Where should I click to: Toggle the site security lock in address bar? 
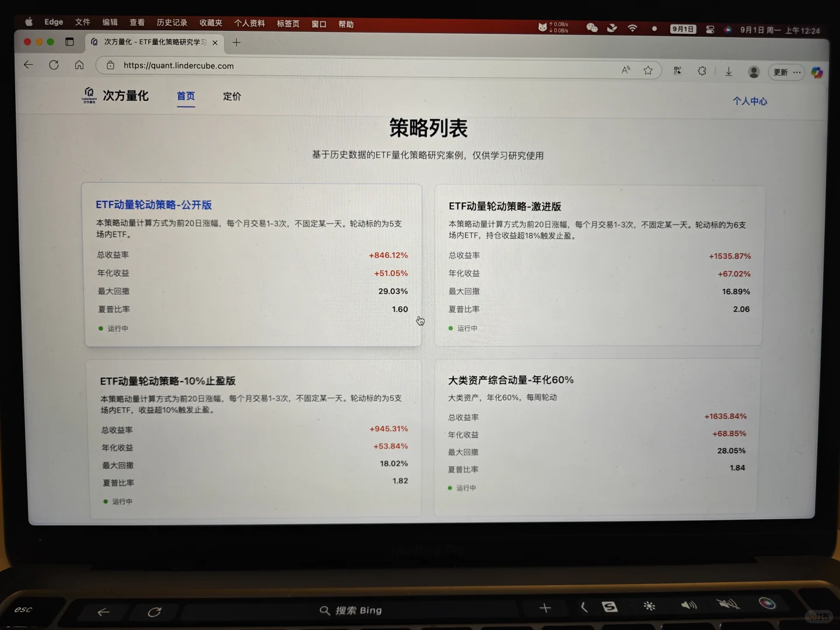tap(110, 65)
